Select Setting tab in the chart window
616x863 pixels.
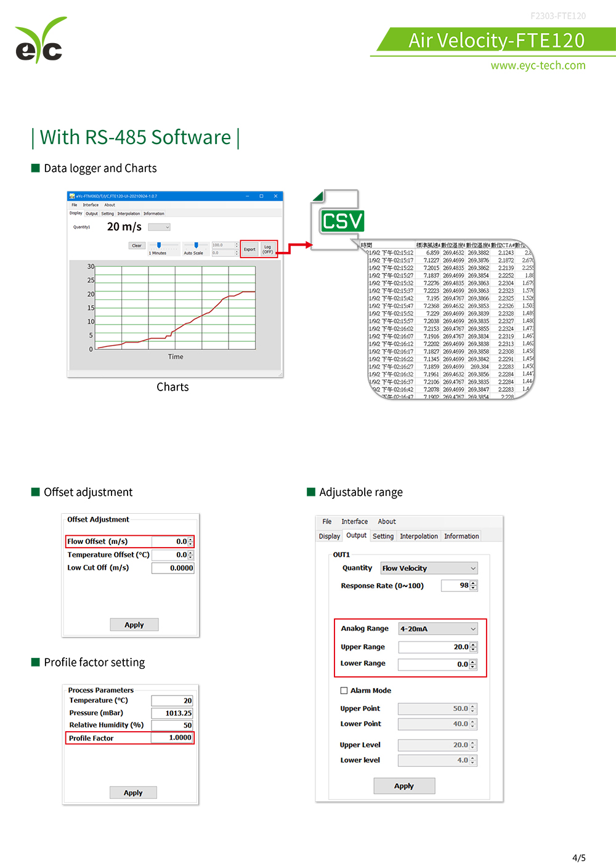(x=108, y=214)
